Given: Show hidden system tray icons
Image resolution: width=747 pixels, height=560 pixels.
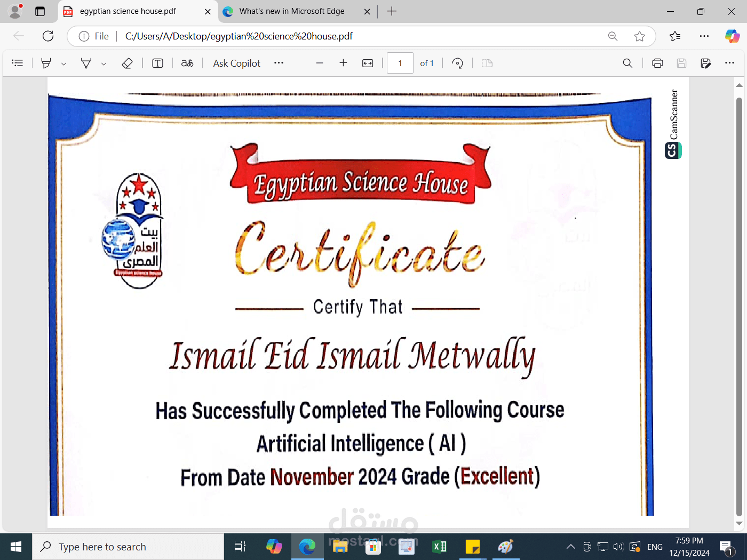Looking at the screenshot, I should click(x=571, y=547).
